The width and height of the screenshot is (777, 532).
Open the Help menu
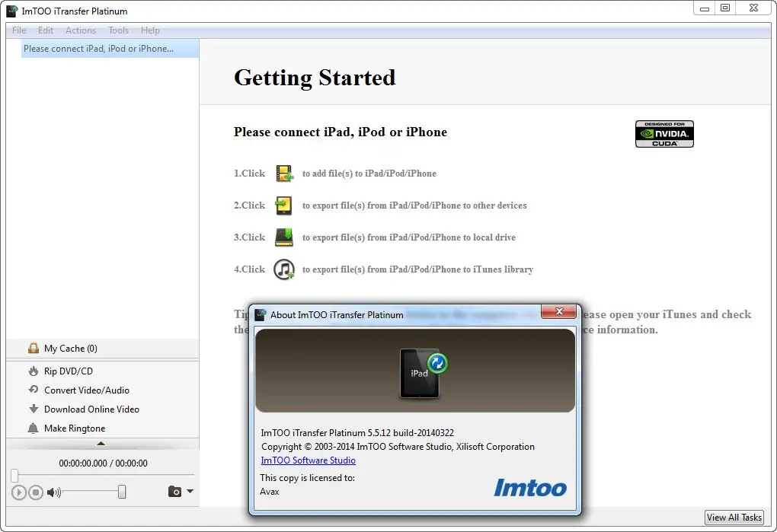150,30
